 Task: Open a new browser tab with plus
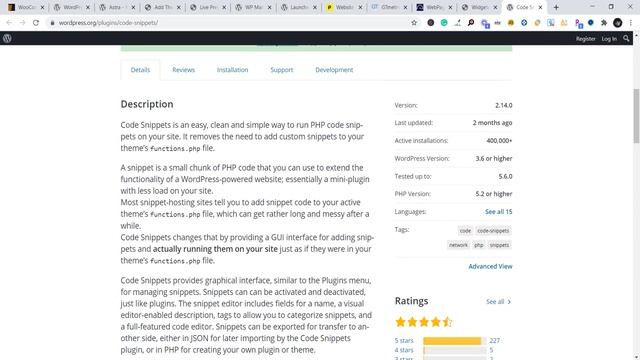point(556,7)
